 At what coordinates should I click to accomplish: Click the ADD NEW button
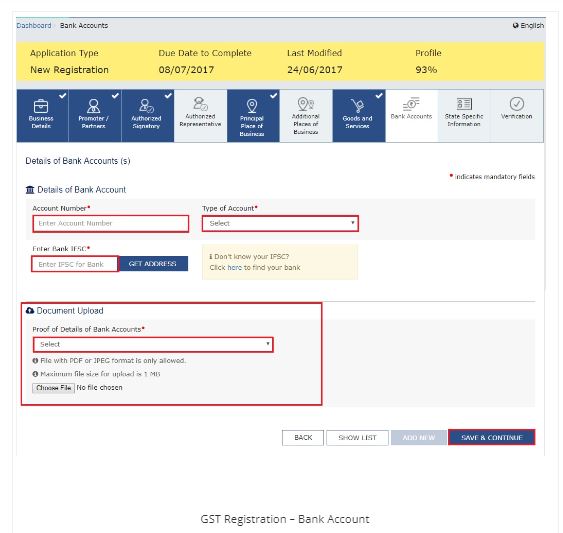click(419, 438)
